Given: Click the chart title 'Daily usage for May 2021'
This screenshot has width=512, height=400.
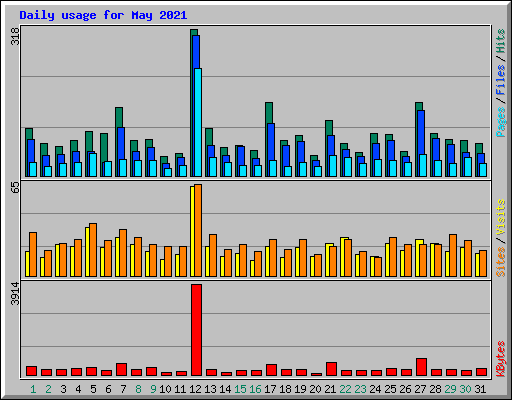Looking at the screenshot, I should pos(103,15).
